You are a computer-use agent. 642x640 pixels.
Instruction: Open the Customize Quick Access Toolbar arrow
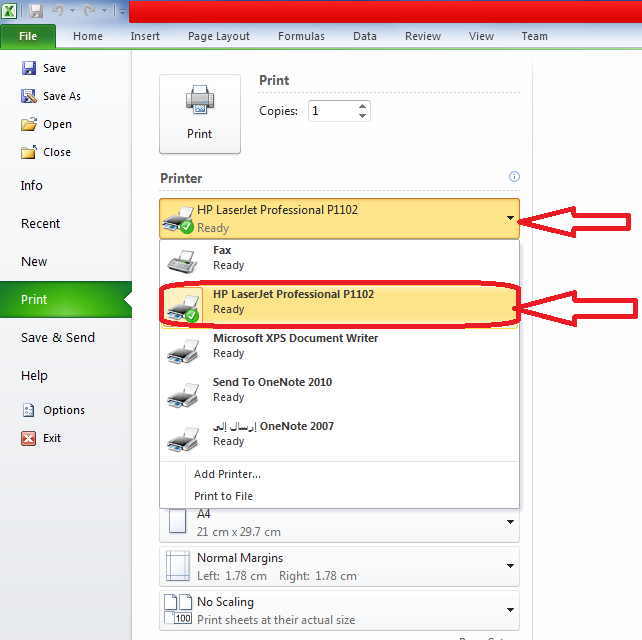[122, 11]
